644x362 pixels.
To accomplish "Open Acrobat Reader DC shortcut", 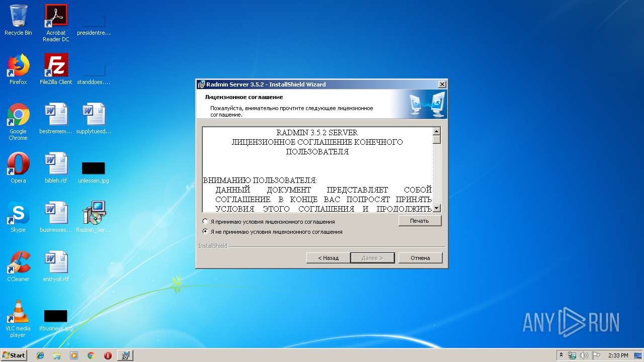I will click(x=56, y=23).
